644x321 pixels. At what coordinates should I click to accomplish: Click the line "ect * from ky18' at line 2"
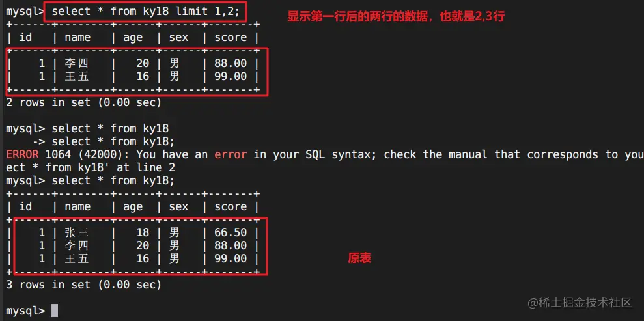(91, 167)
